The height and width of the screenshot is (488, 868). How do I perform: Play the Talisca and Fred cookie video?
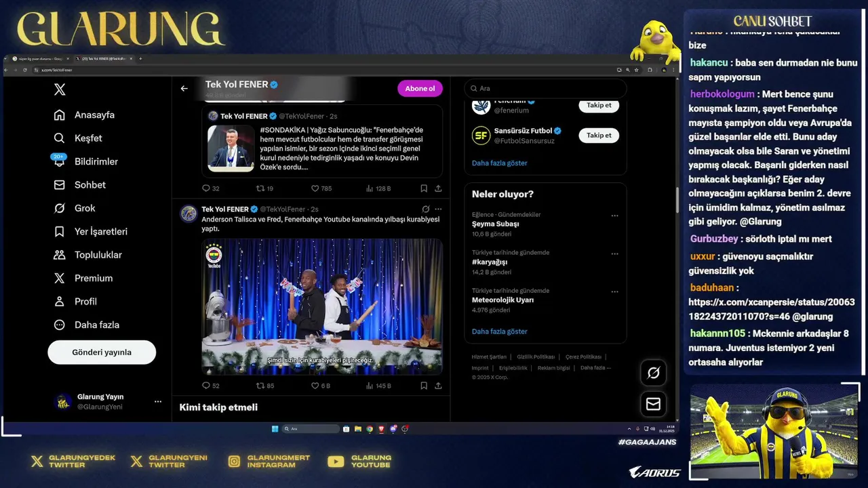click(322, 306)
